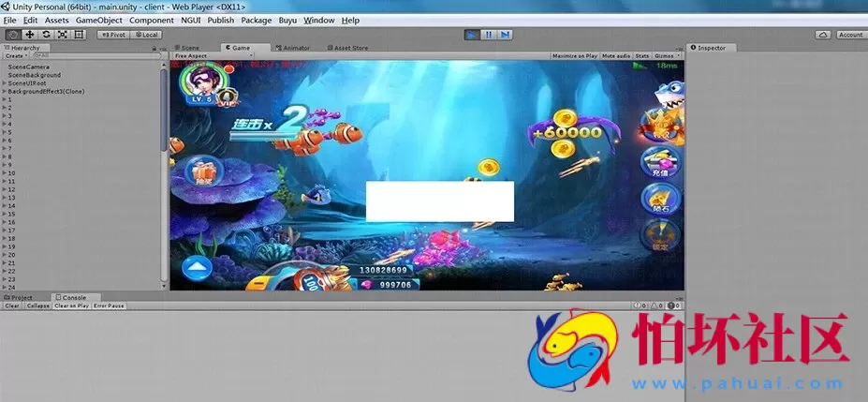Toggle the Hierarchy panel lock icon

point(154,48)
